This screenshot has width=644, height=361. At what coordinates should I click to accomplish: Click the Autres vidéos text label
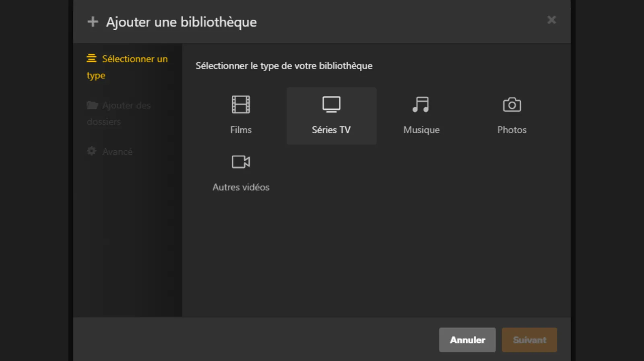point(241,187)
